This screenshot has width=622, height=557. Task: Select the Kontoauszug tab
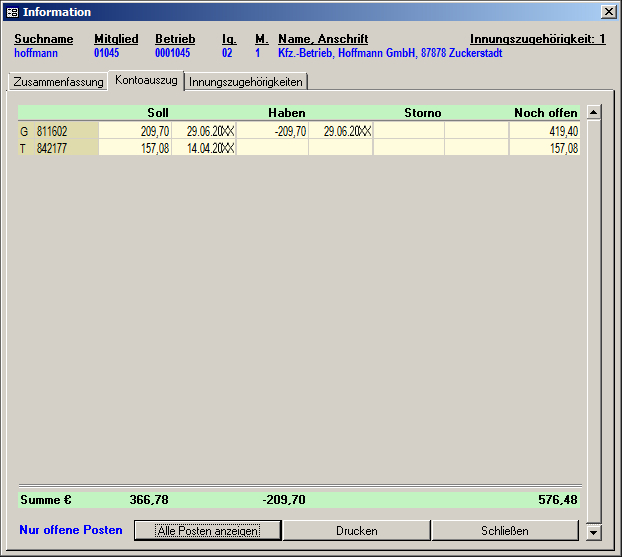point(146,80)
